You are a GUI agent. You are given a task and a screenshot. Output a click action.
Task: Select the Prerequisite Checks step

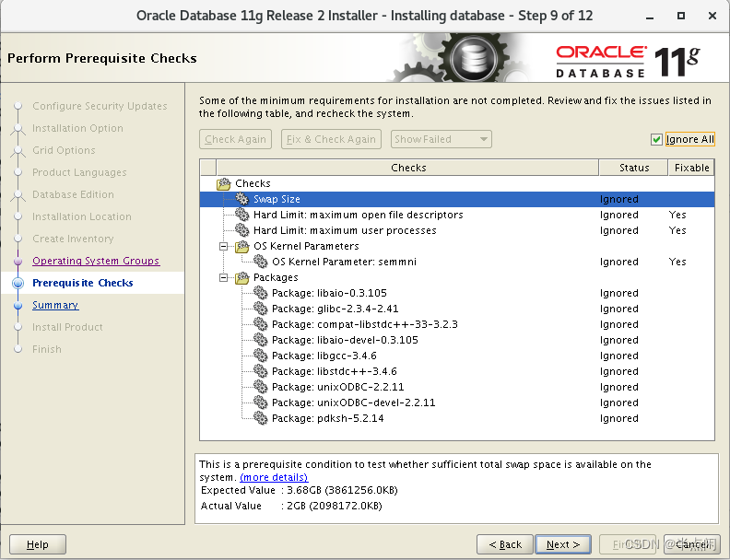tap(82, 283)
